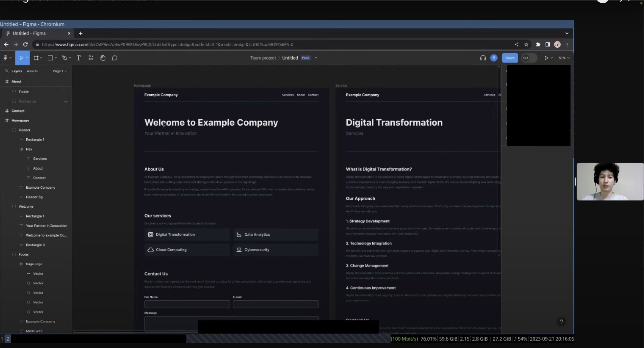Show the hidden Contact us layer
This screenshot has height=348, width=644.
pyautogui.click(x=65, y=101)
